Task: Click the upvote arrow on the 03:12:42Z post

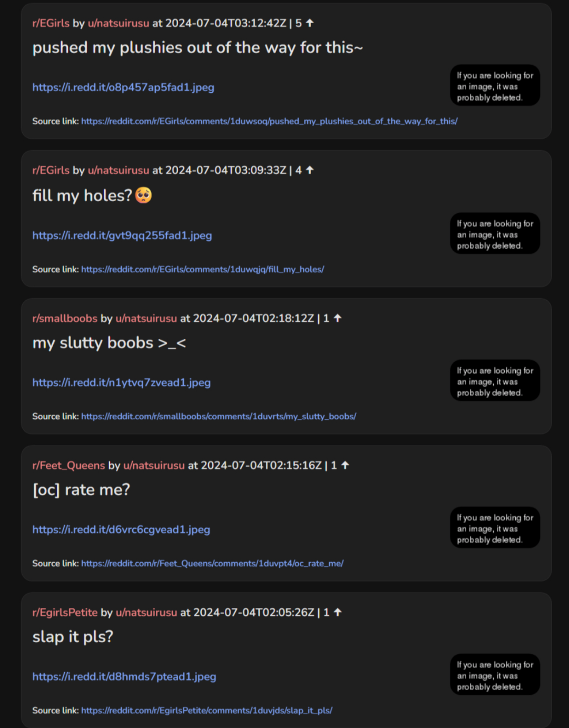Action: click(310, 23)
